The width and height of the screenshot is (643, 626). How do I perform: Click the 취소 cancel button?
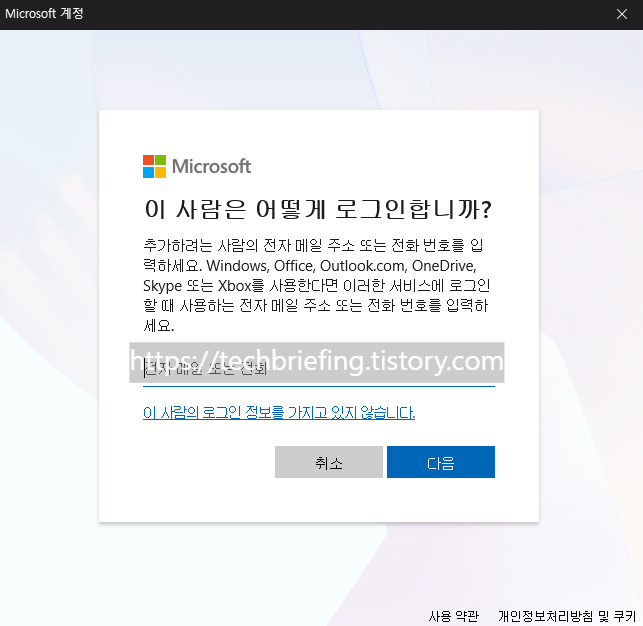[x=329, y=462]
